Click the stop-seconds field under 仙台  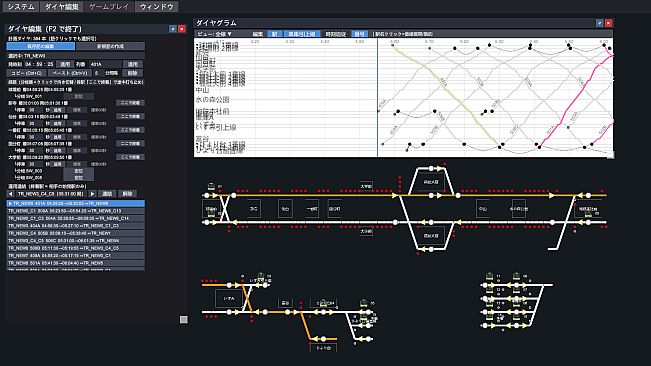tap(35, 123)
